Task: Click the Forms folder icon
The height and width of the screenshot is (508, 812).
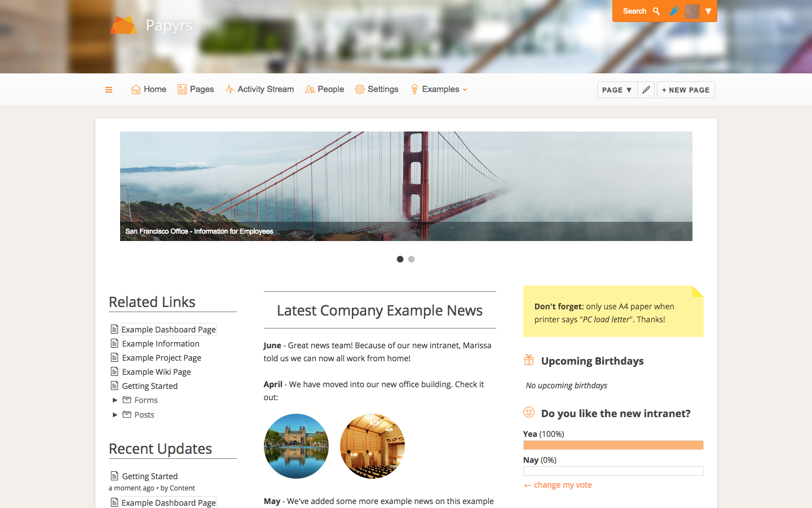Action: point(127,400)
